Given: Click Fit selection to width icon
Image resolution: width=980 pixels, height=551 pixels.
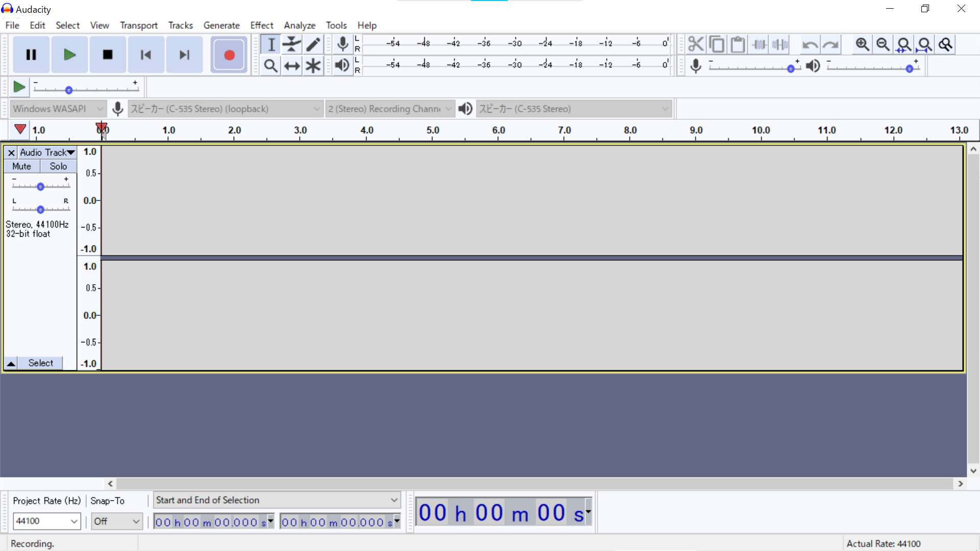Looking at the screenshot, I should click(904, 44).
